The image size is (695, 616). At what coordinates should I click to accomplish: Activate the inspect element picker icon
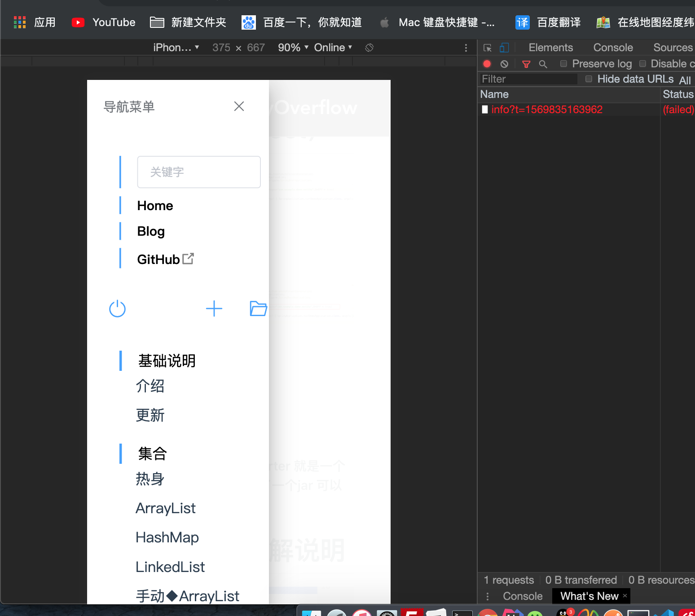point(488,48)
